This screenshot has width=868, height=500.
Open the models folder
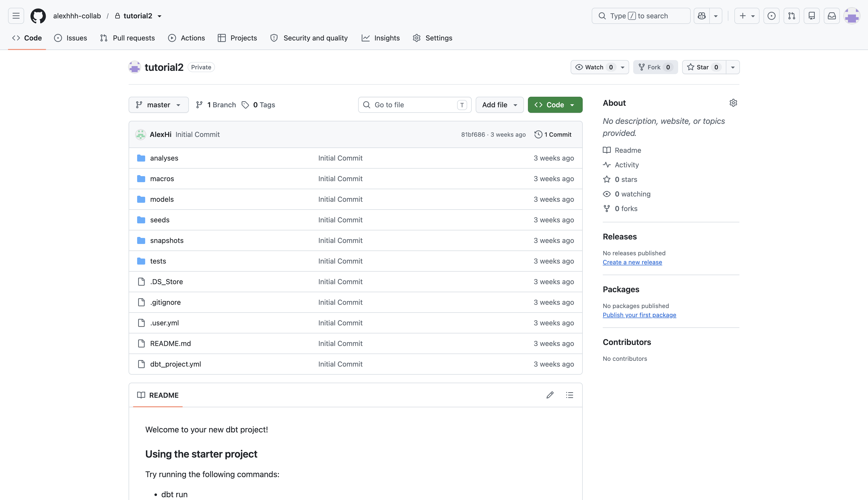(x=162, y=199)
